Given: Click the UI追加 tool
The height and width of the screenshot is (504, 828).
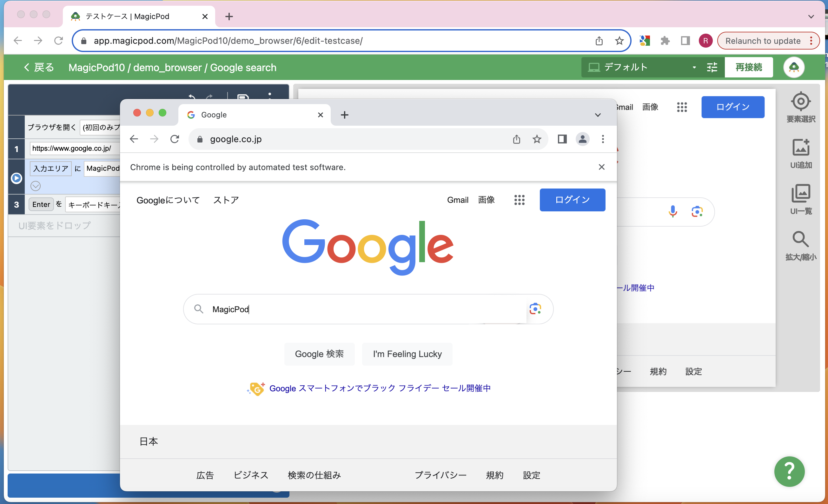Looking at the screenshot, I should coord(800,154).
